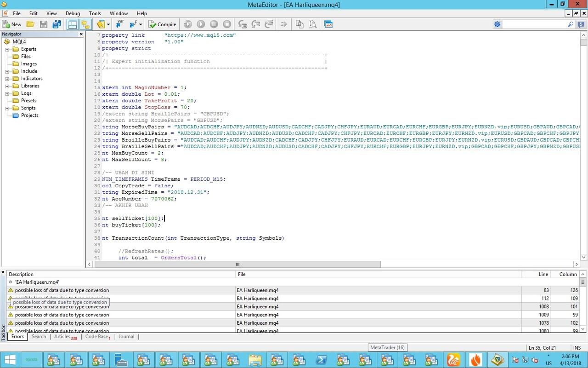
Task: Click the Save All toolbar icon
Action: tap(57, 24)
